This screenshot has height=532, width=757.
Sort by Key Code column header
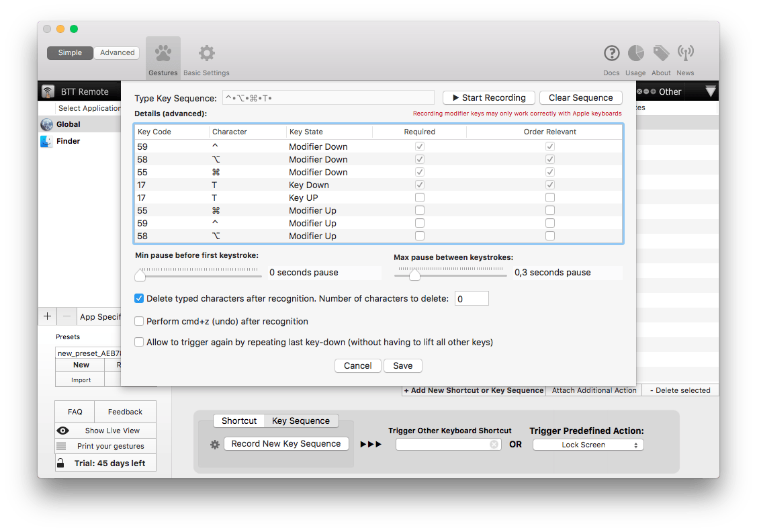(172, 132)
